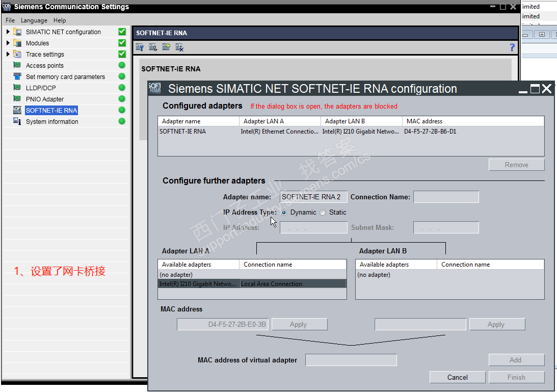The image size is (557, 392).
Task: Expand the Trace settings tree node
Action: click(x=8, y=54)
